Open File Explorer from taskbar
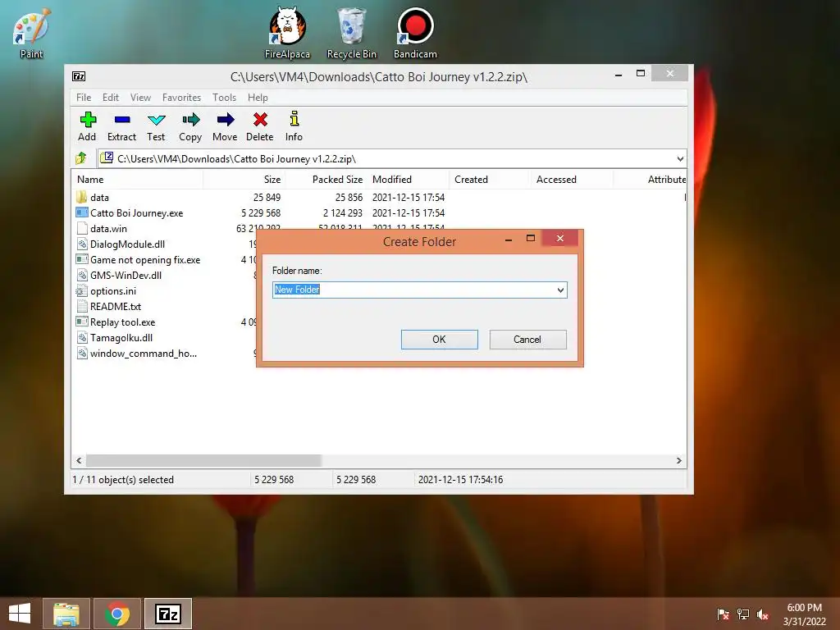This screenshot has width=840, height=630. [66, 614]
